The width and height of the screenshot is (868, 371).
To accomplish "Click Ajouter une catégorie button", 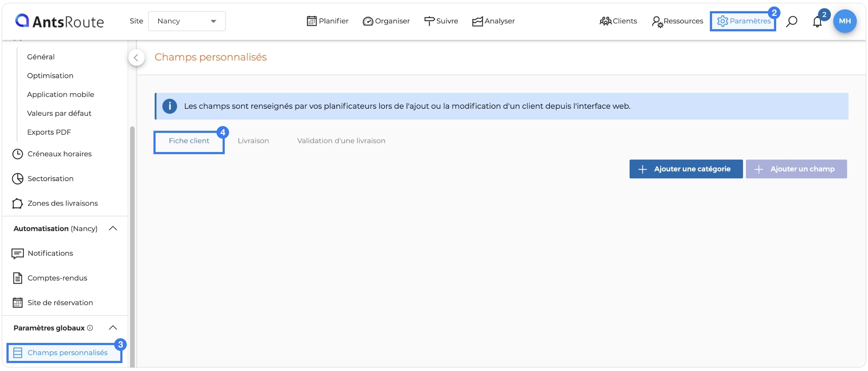I will click(686, 169).
